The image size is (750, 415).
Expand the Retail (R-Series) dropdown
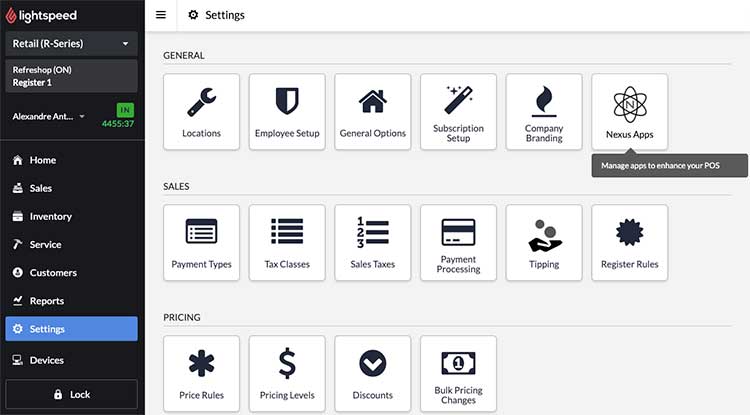click(x=71, y=44)
